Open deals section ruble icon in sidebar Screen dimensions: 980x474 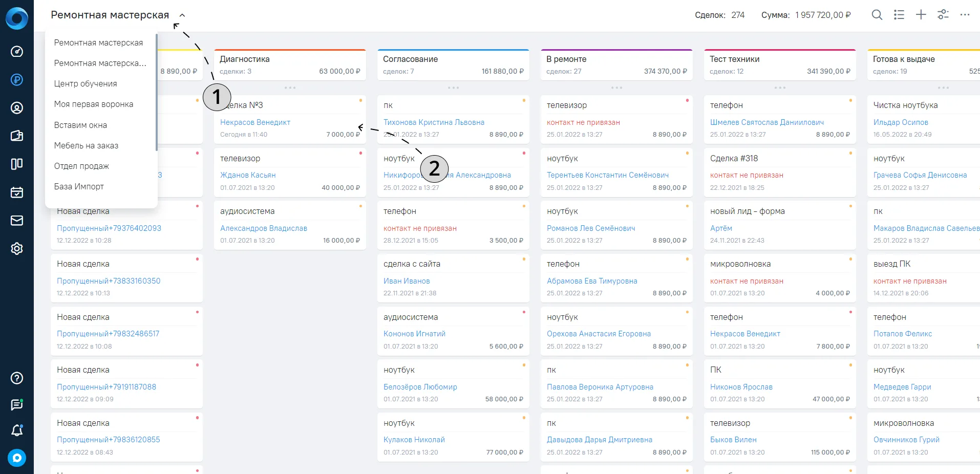[17, 79]
